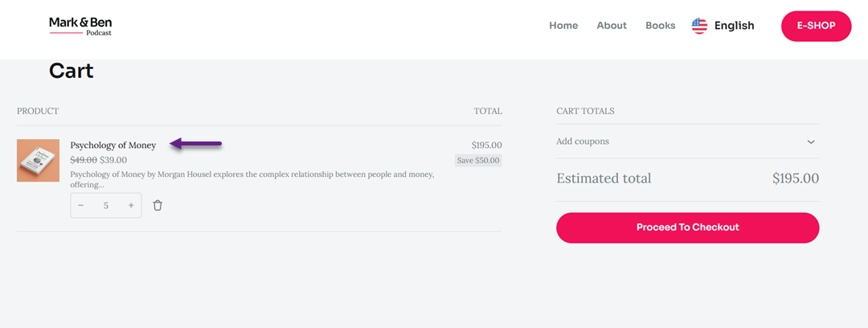Go to the Books menu item
Viewport: 868px width, 328px height.
pos(661,26)
